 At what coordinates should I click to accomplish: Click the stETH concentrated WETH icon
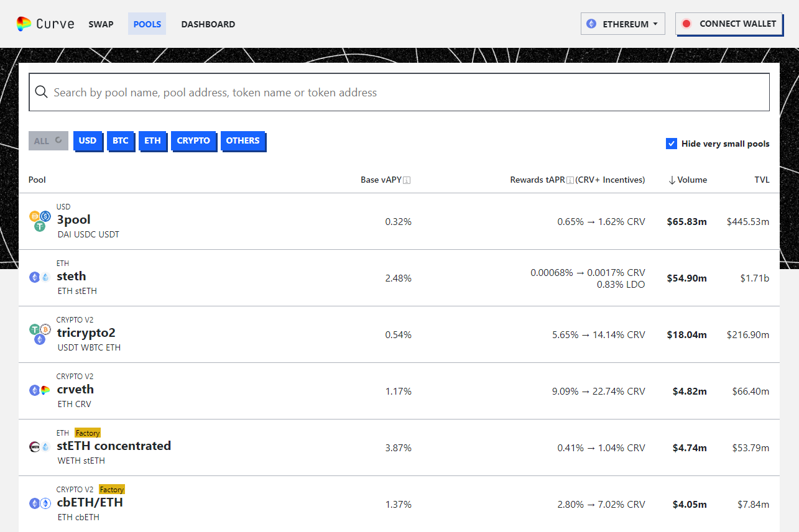[35, 447]
